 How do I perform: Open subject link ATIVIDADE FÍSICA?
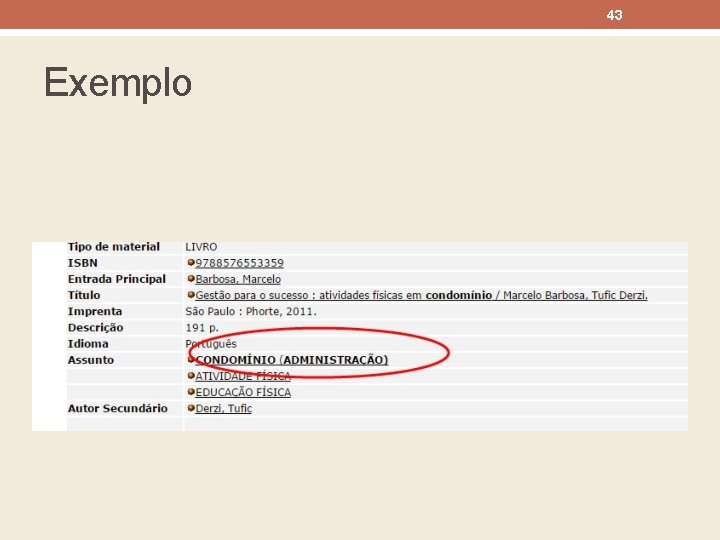click(x=243, y=376)
